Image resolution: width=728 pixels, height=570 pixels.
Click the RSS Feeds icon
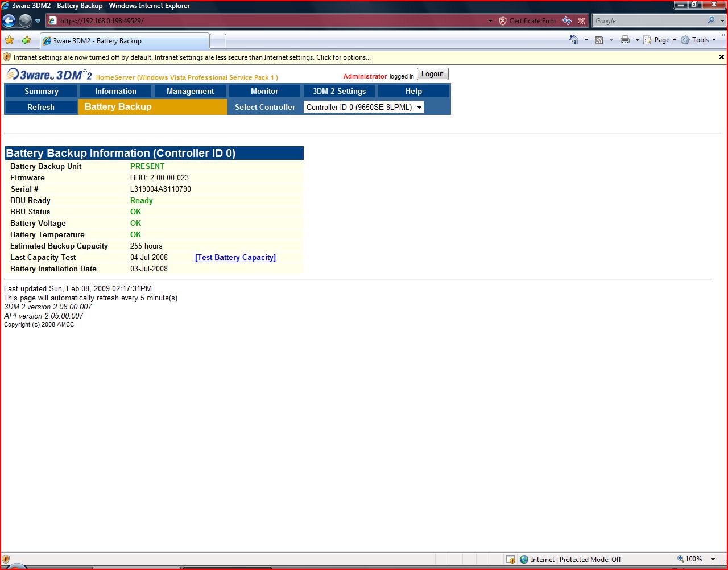pos(599,40)
